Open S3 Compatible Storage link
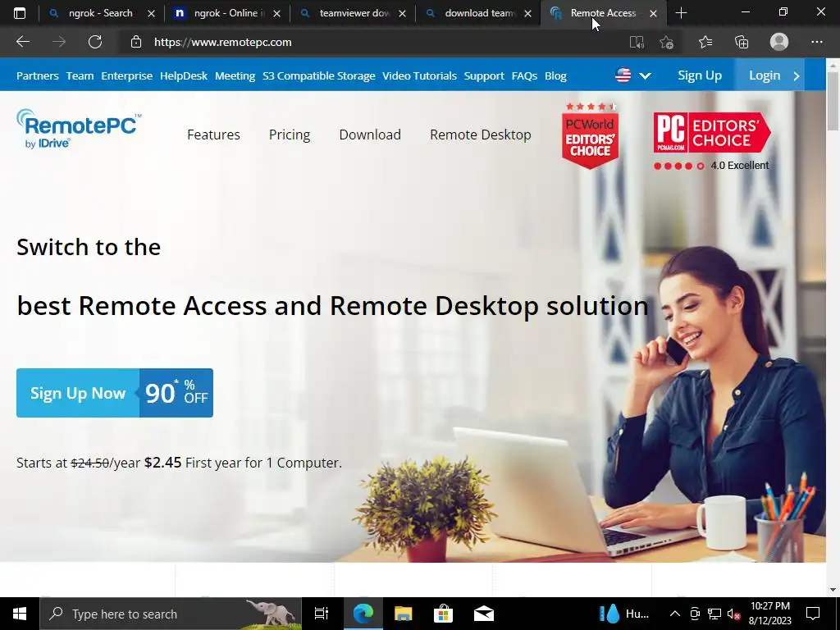This screenshot has width=840, height=630. click(319, 75)
